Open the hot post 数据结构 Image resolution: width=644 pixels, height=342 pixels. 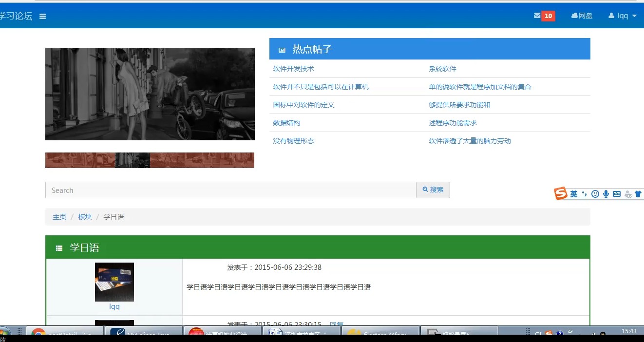click(287, 123)
